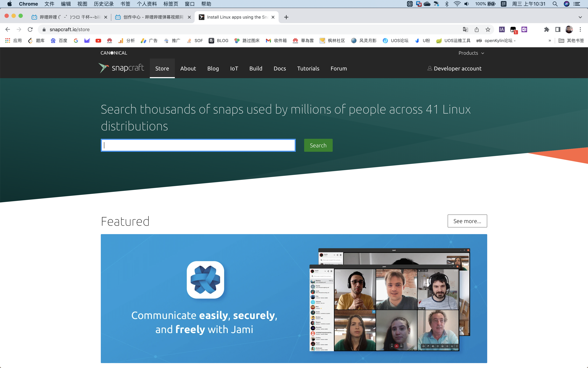Image resolution: width=588 pixels, height=368 pixels.
Task: Open the Chrome profile avatar
Action: 569,29
